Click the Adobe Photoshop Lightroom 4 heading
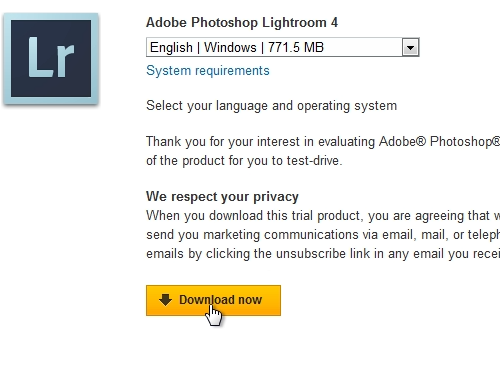The width and height of the screenshot is (500, 375). tap(242, 23)
